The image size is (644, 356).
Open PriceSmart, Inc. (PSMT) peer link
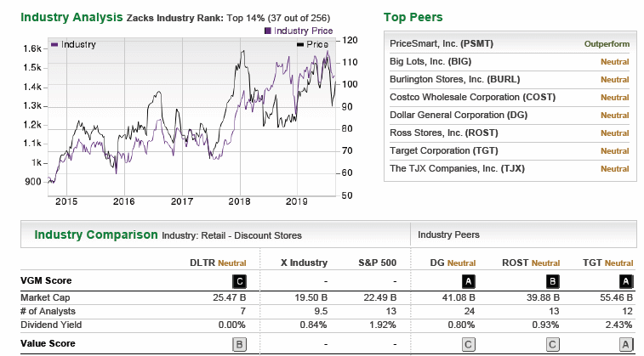[x=442, y=43]
